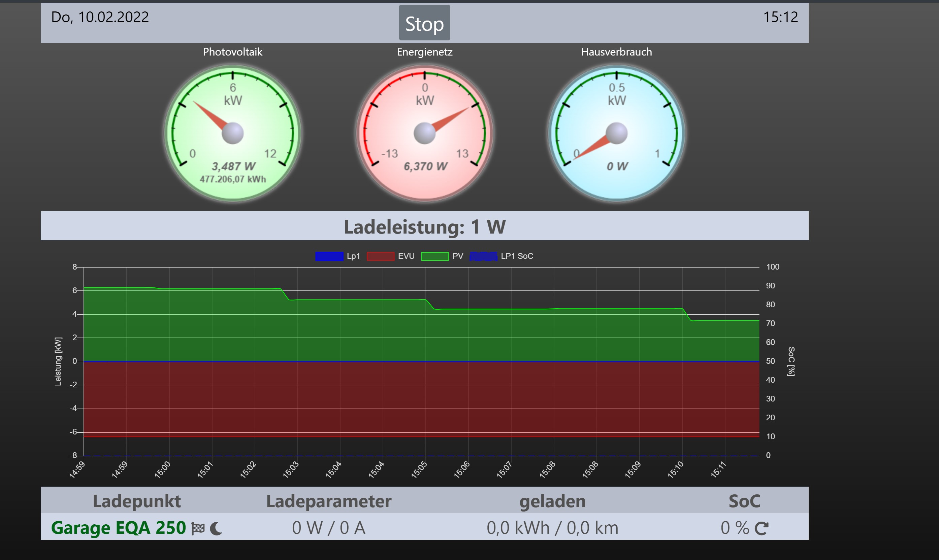Click the 0,0 kWh / 0,0 km charged value
Image resolution: width=939 pixels, height=560 pixels.
click(x=552, y=528)
